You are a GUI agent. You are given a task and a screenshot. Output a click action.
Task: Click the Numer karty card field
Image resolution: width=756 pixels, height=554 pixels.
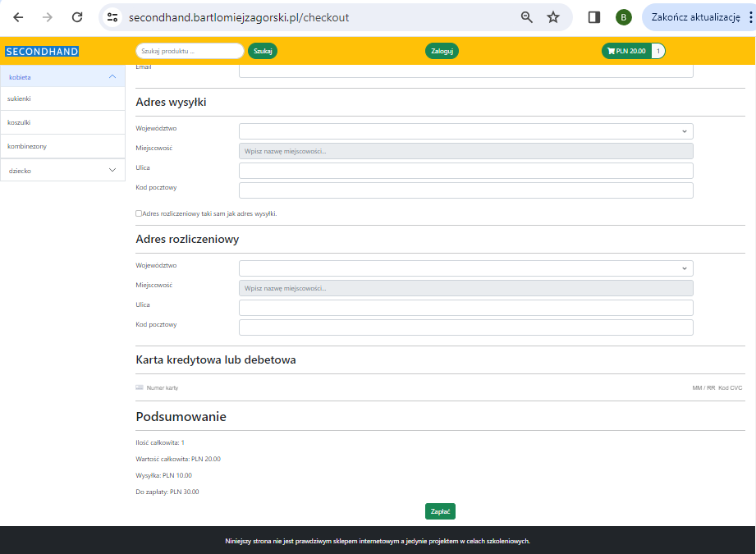[163, 387]
